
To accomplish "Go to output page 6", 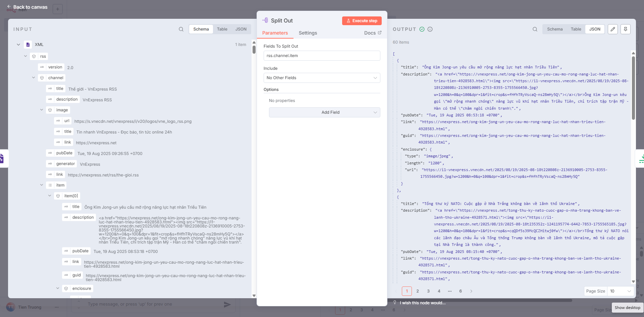I will pyautogui.click(x=461, y=291).
